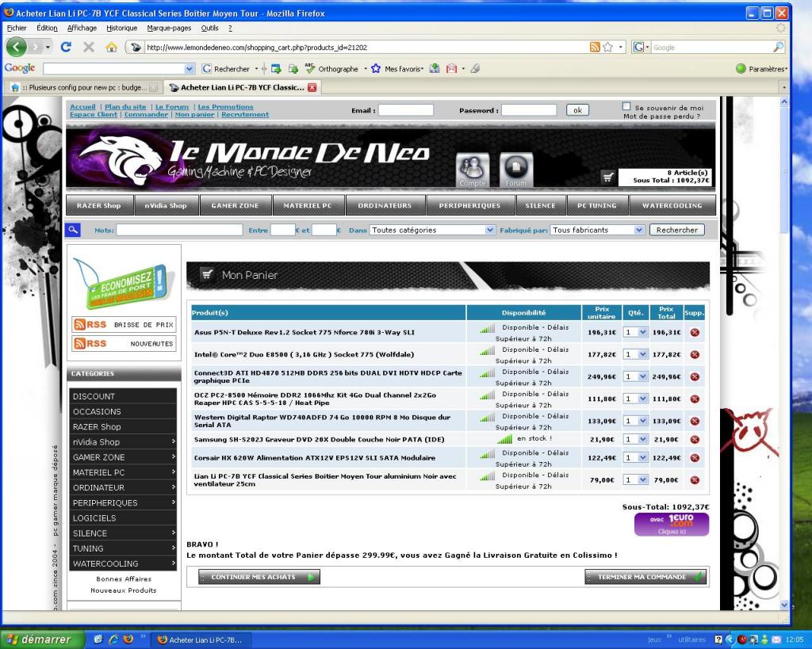Click the Email input field

coord(405,110)
